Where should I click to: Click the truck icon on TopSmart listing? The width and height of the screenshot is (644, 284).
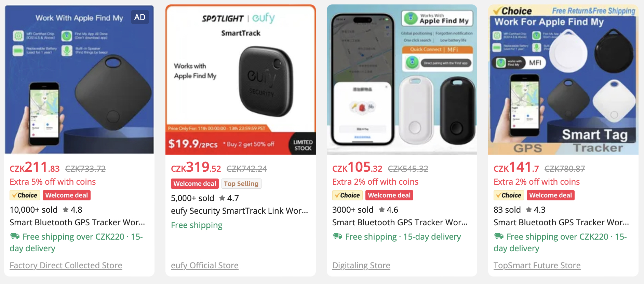[x=499, y=236]
